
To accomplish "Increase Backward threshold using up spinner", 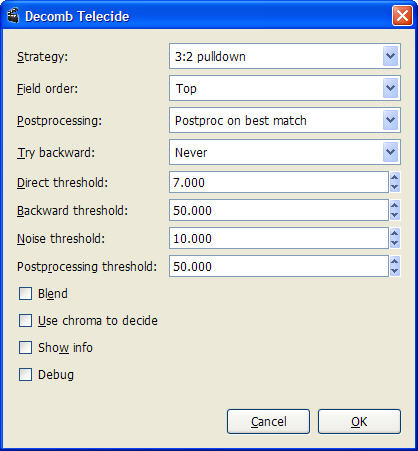I will pos(395,205).
